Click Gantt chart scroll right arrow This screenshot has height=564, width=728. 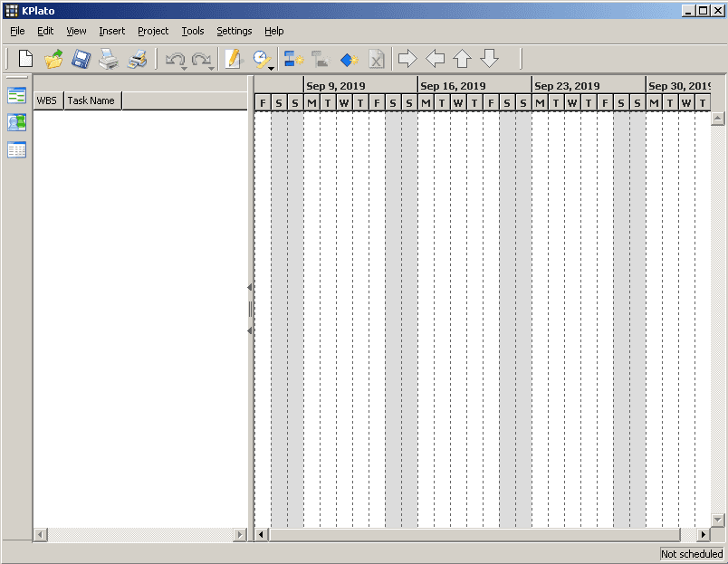(x=704, y=535)
